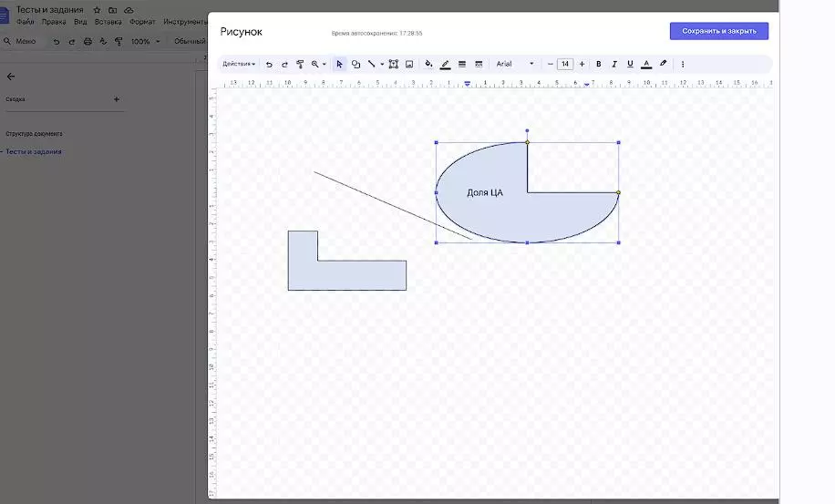
Task: Open the zoom dropdown in drawing toolbar
Action: point(318,65)
